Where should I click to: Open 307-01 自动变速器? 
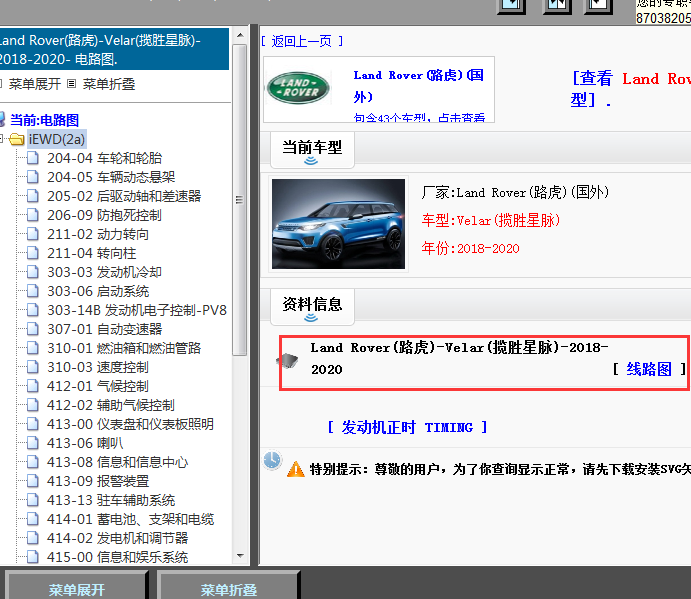(x=104, y=329)
